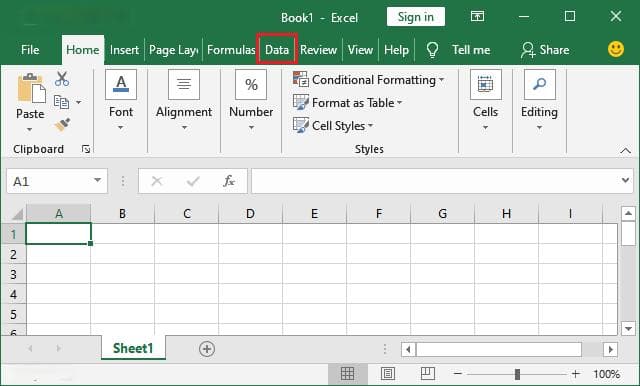The image size is (640, 386).
Task: Click the horizontal scrollbar right arrow
Action: (x=611, y=349)
